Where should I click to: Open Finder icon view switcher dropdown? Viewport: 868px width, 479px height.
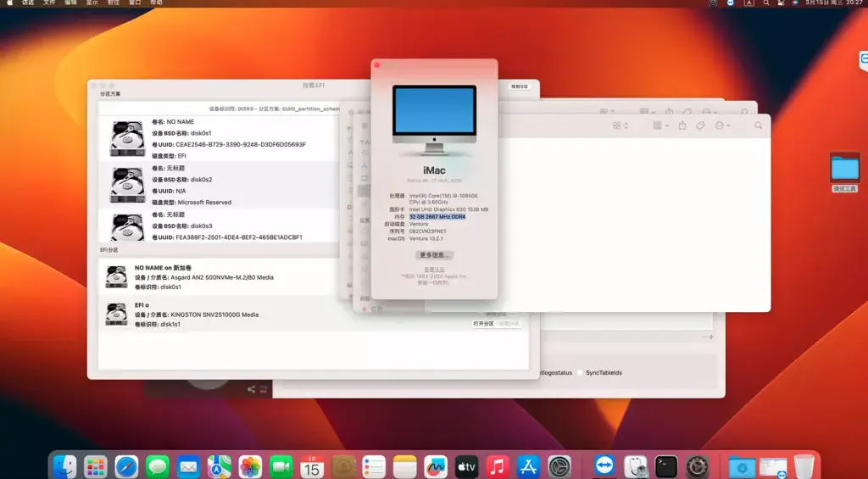[x=620, y=125]
